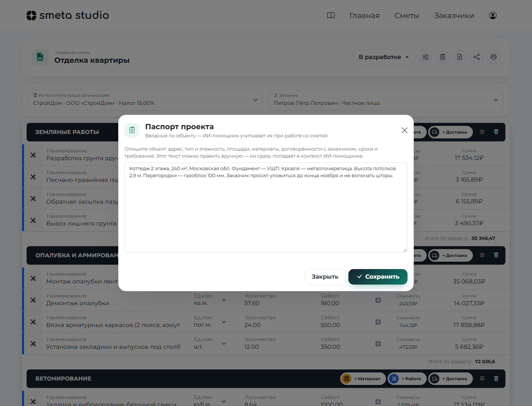
Task: Edit estimate name Отделка квартиры
Action: tap(92, 60)
